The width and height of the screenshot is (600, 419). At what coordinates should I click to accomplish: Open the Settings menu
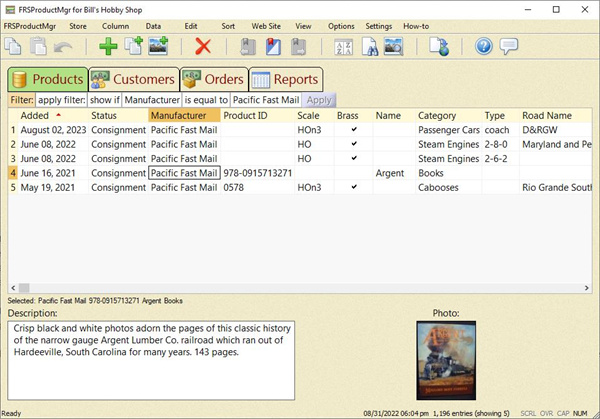click(x=378, y=25)
